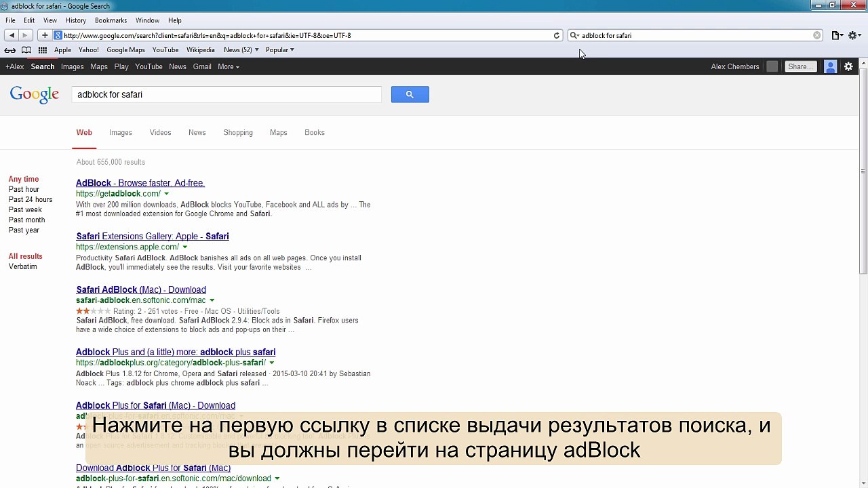Expand the More menu in Google bar
Image resolution: width=868 pixels, height=488 pixels.
tap(229, 66)
